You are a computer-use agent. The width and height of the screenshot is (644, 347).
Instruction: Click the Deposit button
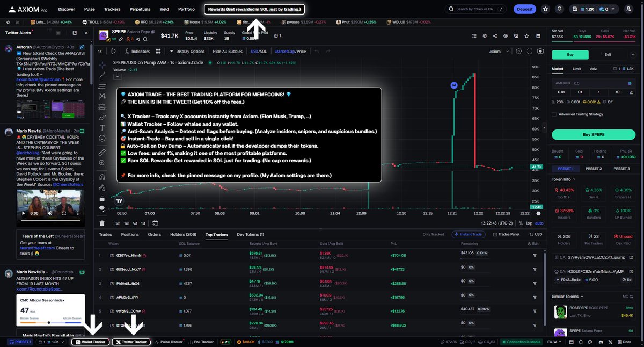[x=525, y=9]
